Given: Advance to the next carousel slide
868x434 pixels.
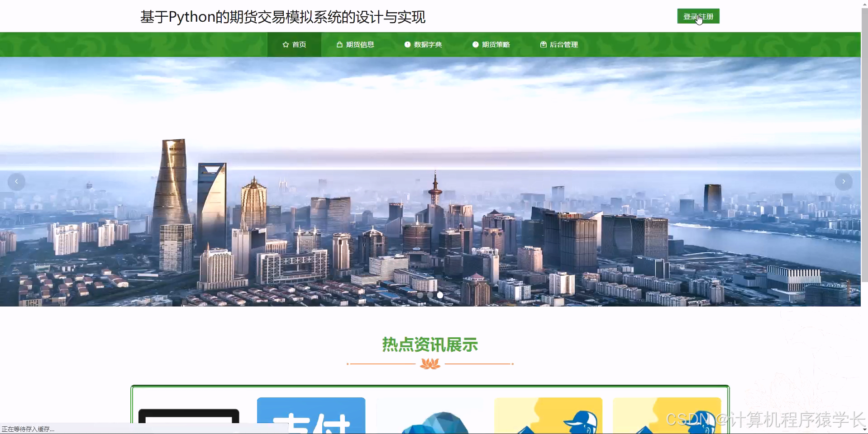Looking at the screenshot, I should [x=844, y=182].
